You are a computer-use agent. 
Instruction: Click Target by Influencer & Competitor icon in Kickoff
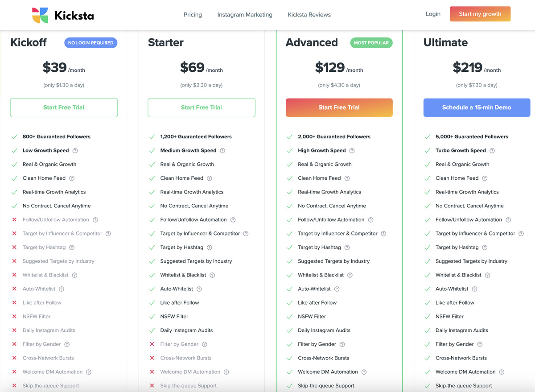108,233
